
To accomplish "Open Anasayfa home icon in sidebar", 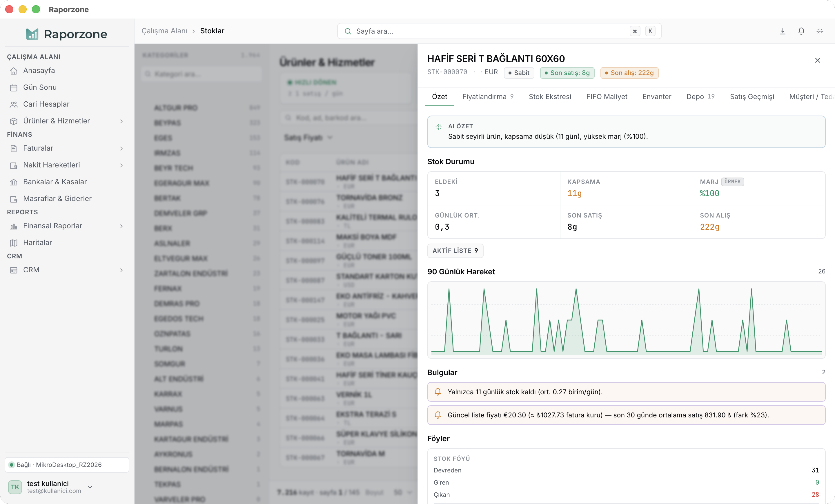I will pos(14,71).
